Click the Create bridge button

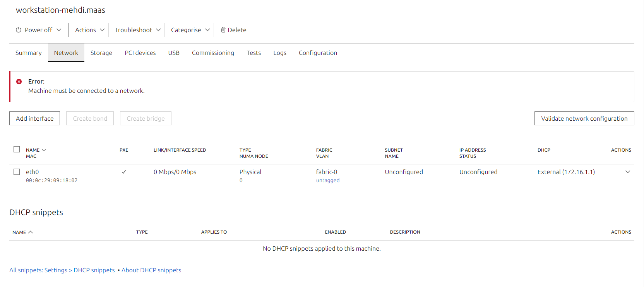[146, 118]
